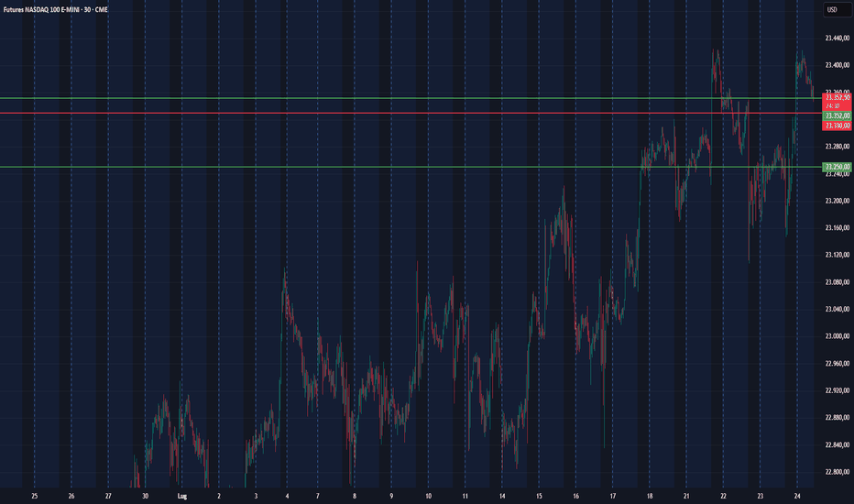Click date 18 on the time axis
The width and height of the screenshot is (854, 504).
point(650,497)
